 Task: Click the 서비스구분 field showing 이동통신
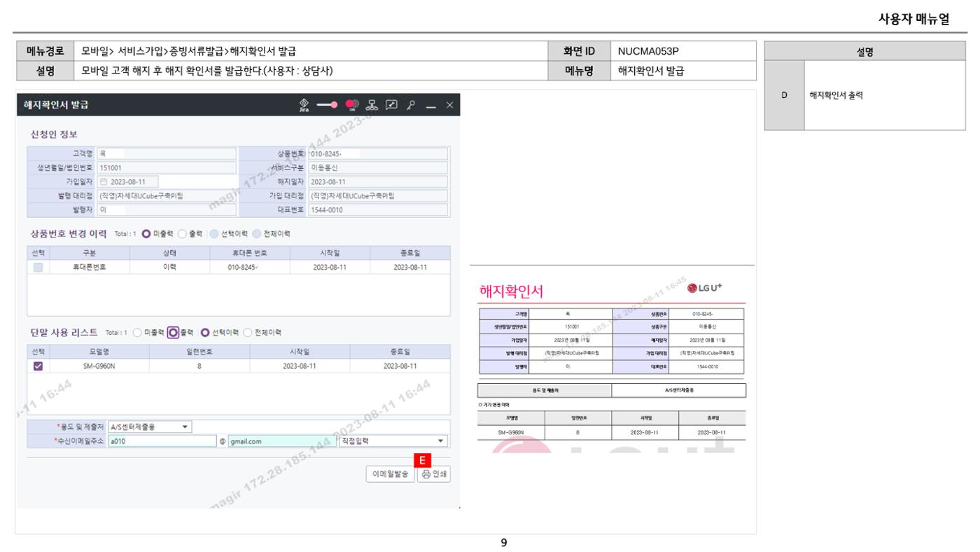[377, 167]
